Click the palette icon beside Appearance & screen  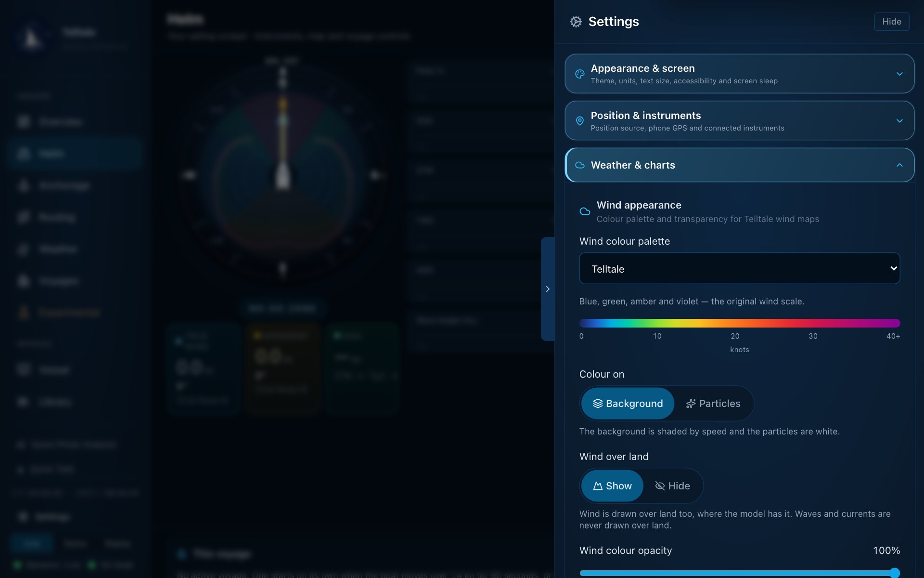[x=580, y=74]
